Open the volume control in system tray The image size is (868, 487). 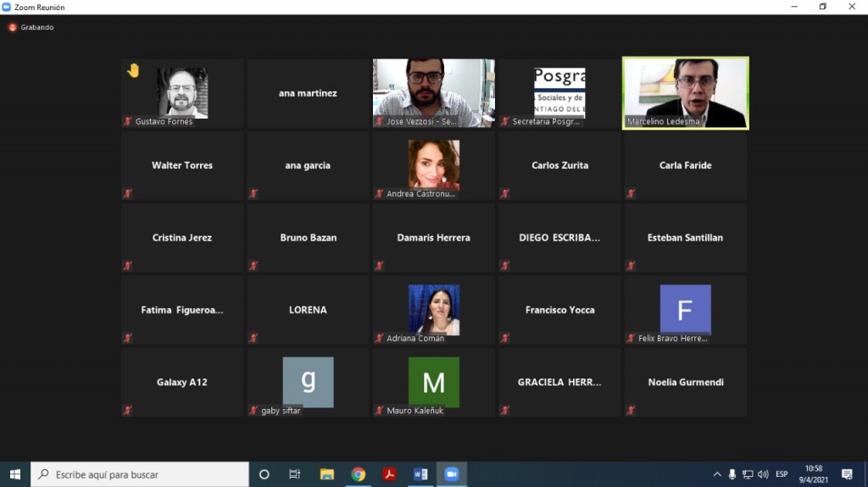point(763,474)
